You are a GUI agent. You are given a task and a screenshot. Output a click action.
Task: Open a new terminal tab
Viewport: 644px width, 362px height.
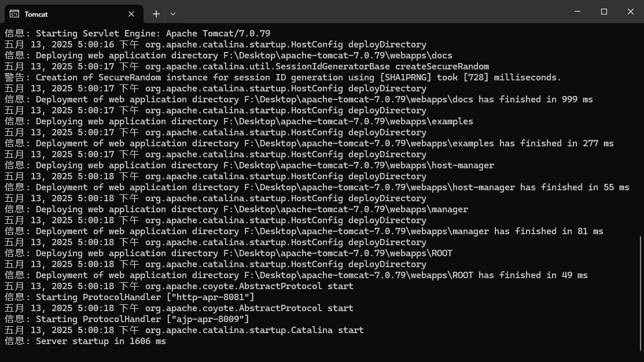pyautogui.click(x=156, y=14)
